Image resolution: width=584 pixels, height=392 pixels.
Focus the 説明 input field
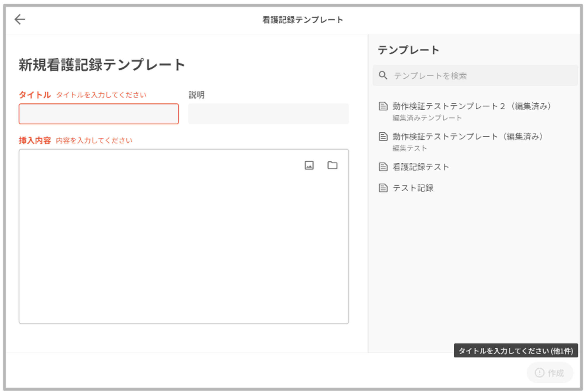pyautogui.click(x=268, y=114)
